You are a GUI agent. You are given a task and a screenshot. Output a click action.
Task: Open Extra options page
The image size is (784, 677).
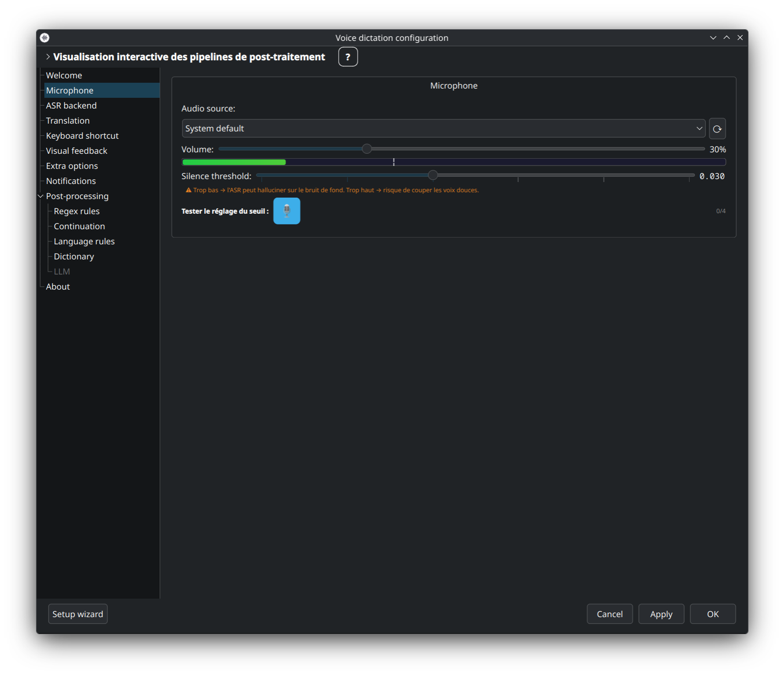72,166
